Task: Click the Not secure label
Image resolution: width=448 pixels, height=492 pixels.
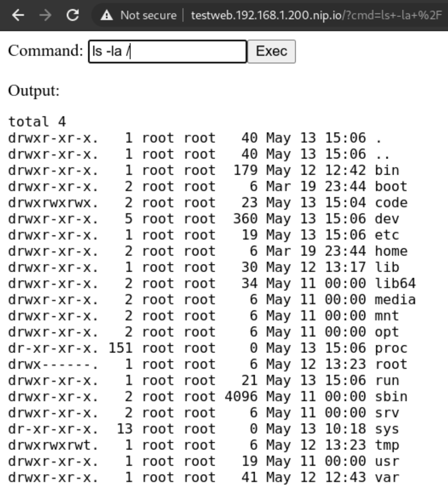Action: coord(148,15)
